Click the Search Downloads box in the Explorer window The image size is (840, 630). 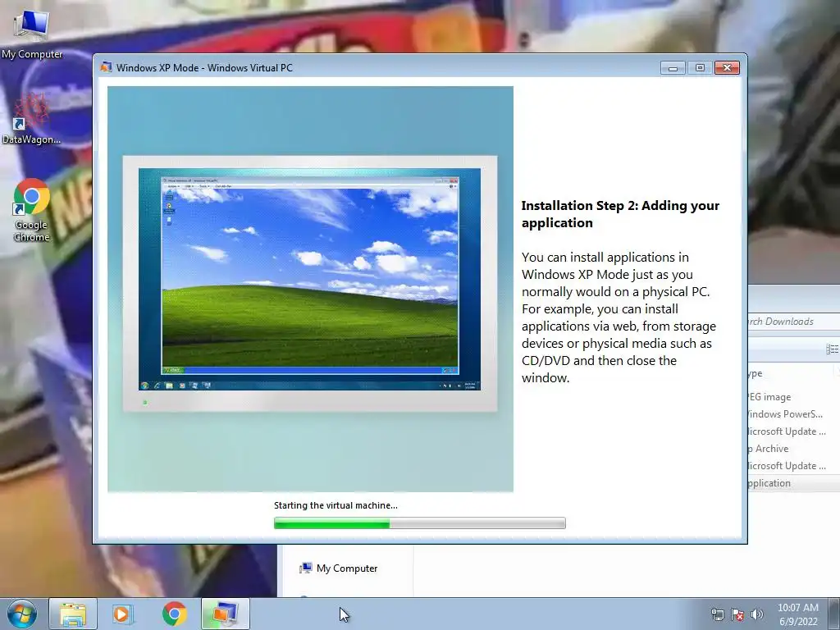[794, 322]
